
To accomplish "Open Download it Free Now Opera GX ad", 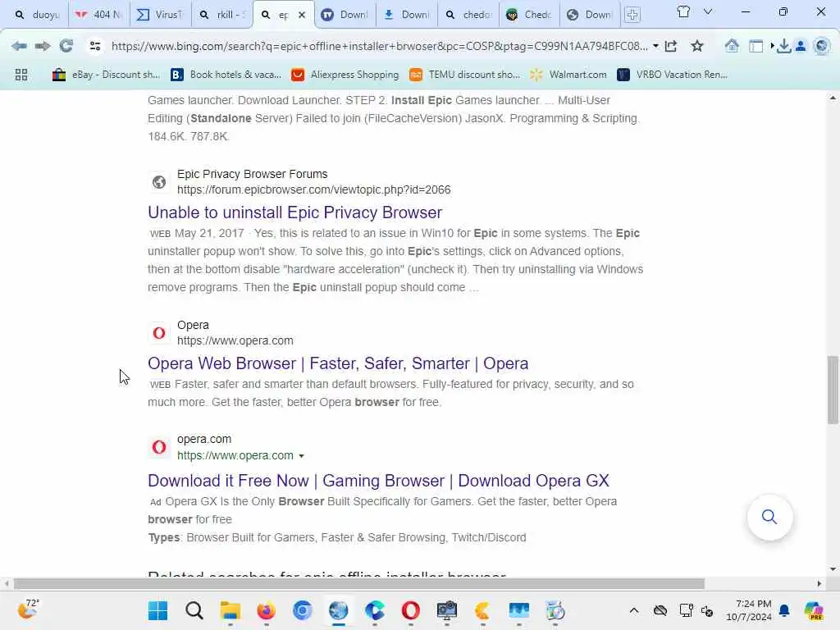I will coord(378,481).
